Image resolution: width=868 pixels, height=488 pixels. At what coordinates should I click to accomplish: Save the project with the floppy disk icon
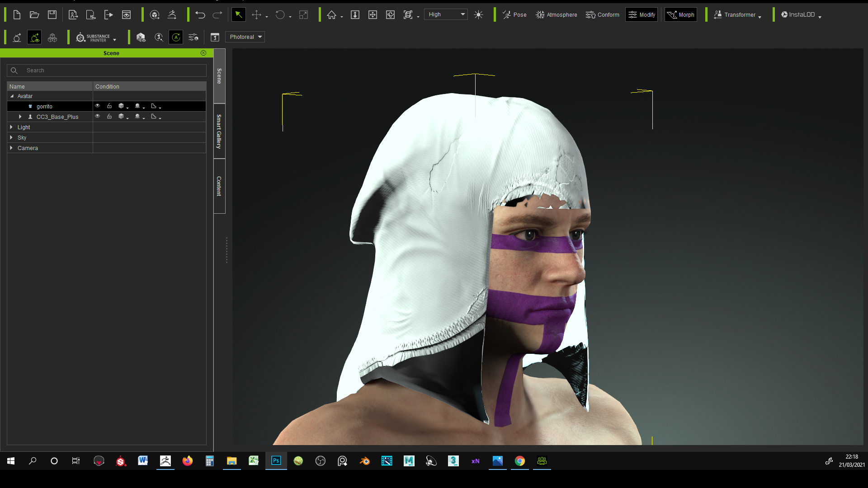(52, 15)
